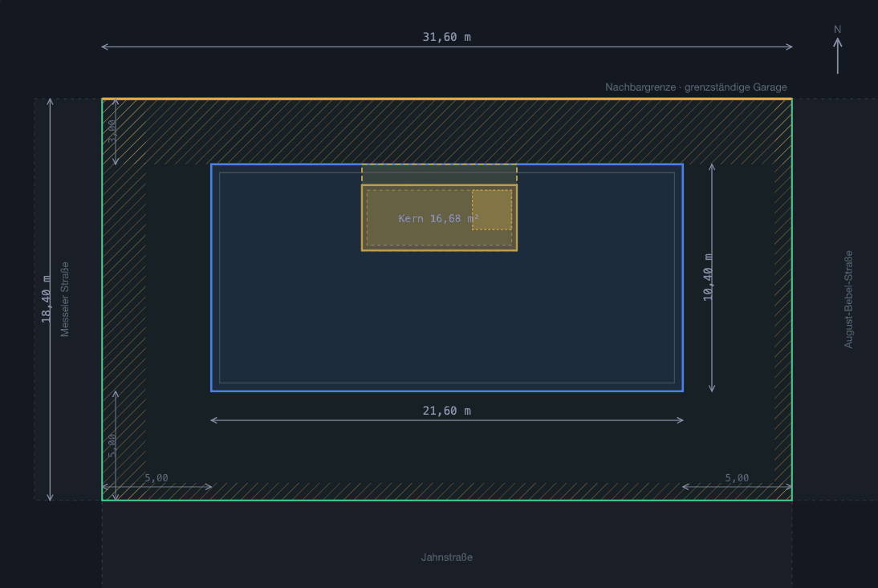Select the small dotted yellow square in the core
878x588 pixels.
tap(492, 210)
